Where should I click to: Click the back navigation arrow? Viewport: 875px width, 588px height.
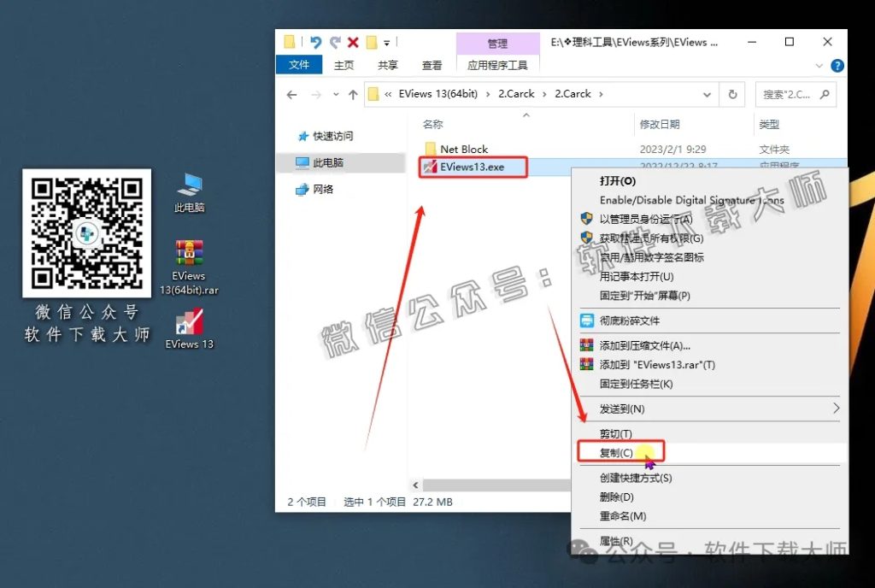click(x=291, y=94)
